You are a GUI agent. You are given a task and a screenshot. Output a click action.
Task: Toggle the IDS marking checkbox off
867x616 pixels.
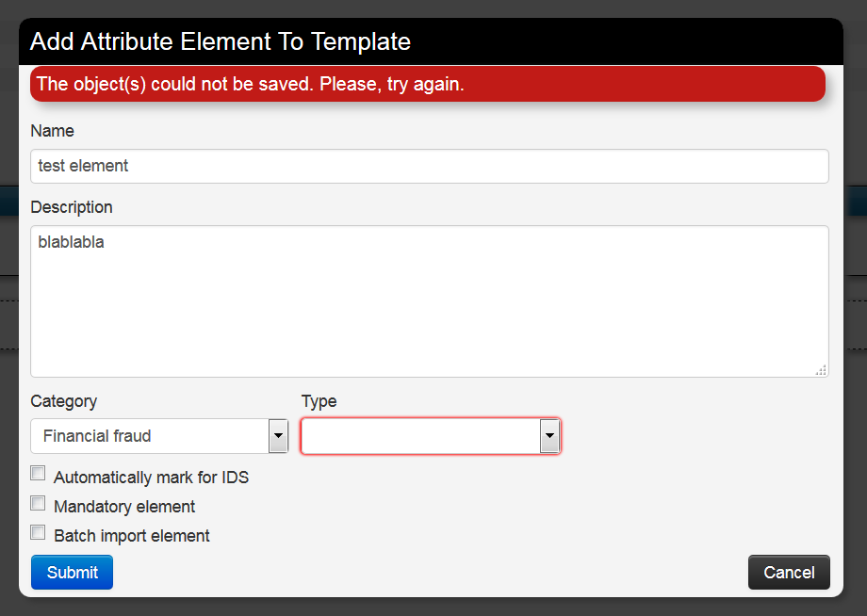coord(38,473)
